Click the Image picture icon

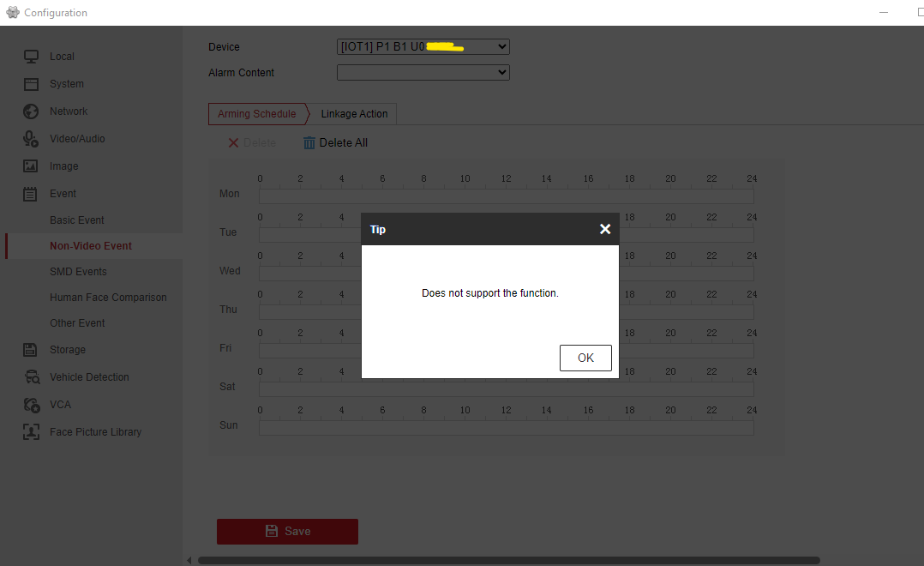(x=31, y=166)
